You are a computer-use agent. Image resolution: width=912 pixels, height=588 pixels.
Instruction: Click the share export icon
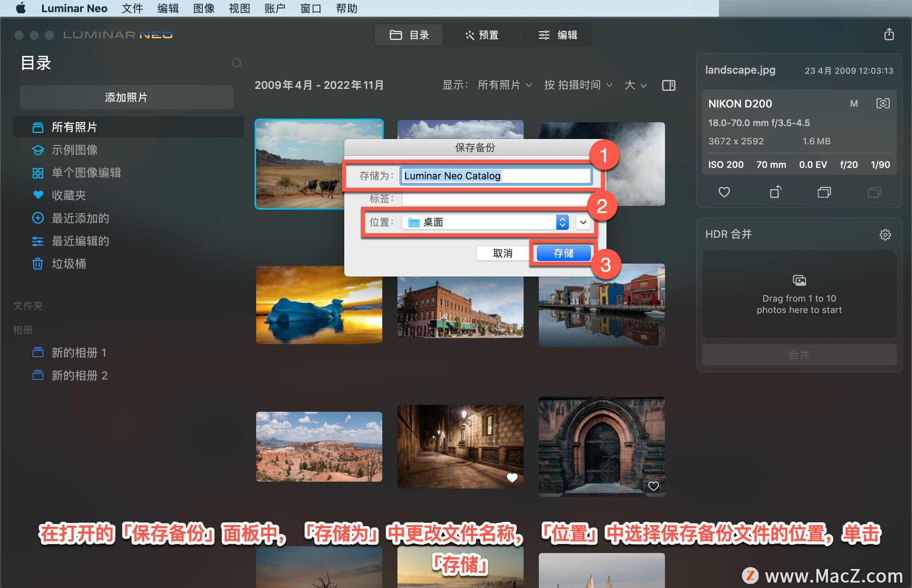point(889,34)
